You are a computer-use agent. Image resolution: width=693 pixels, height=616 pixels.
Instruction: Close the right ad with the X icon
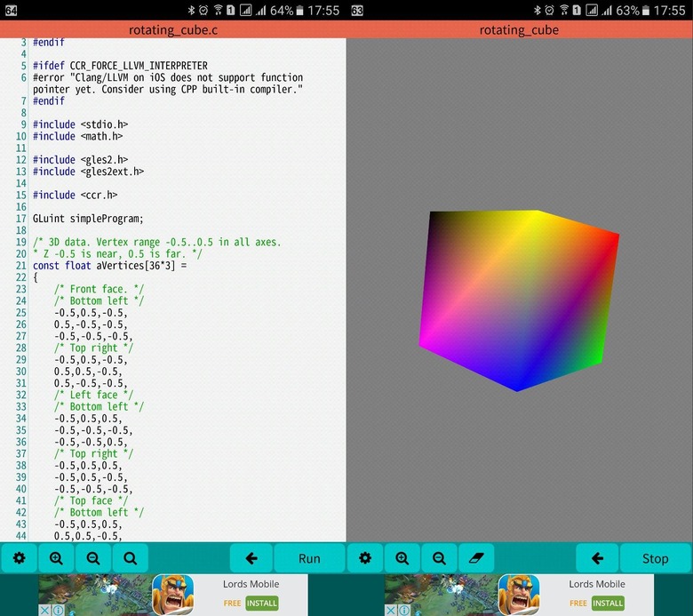(390, 611)
